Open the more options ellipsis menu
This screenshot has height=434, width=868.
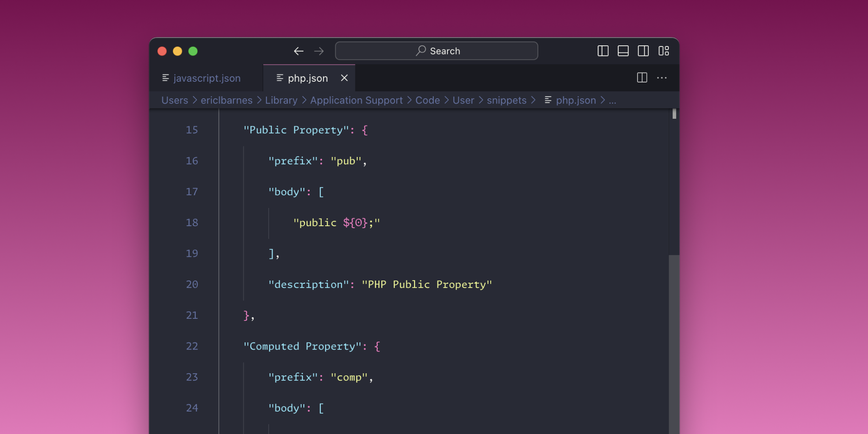(662, 78)
